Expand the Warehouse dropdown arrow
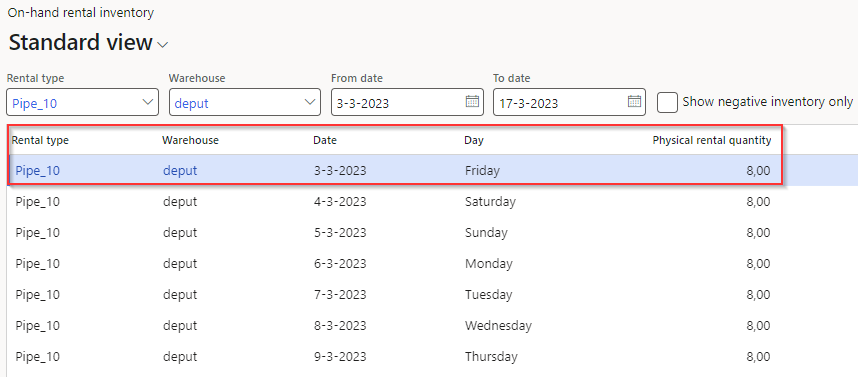This screenshot has width=858, height=377. [309, 102]
